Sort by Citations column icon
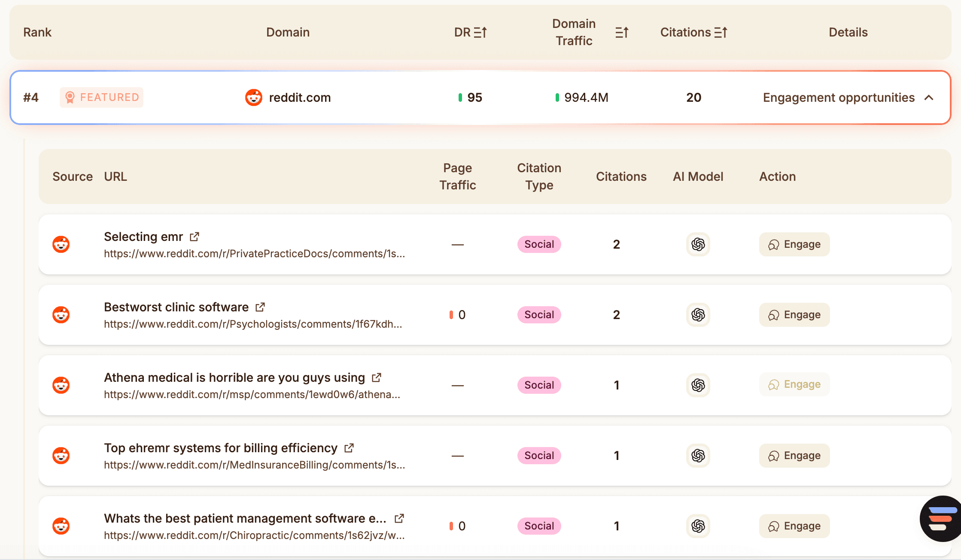Viewport: 961px width, 560px height. pos(721,32)
